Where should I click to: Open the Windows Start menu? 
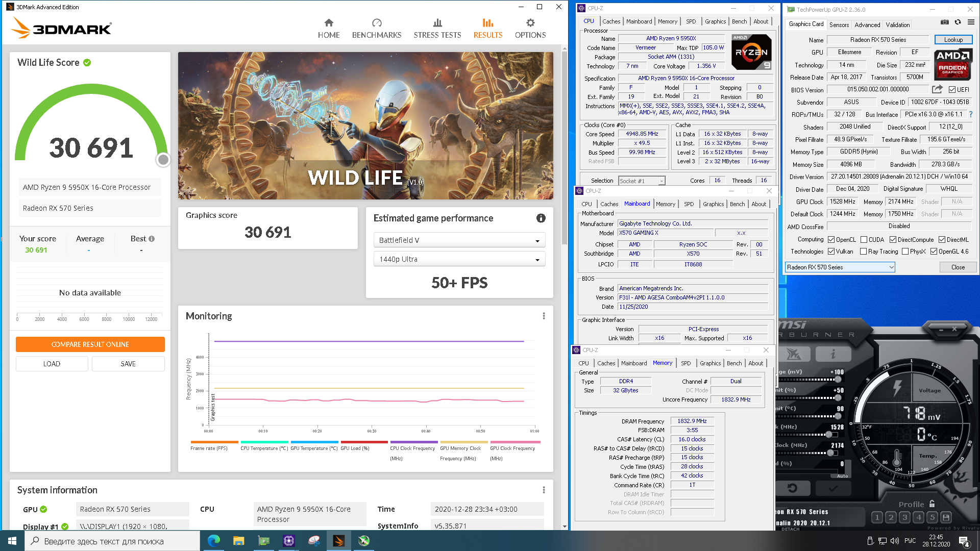point(12,541)
